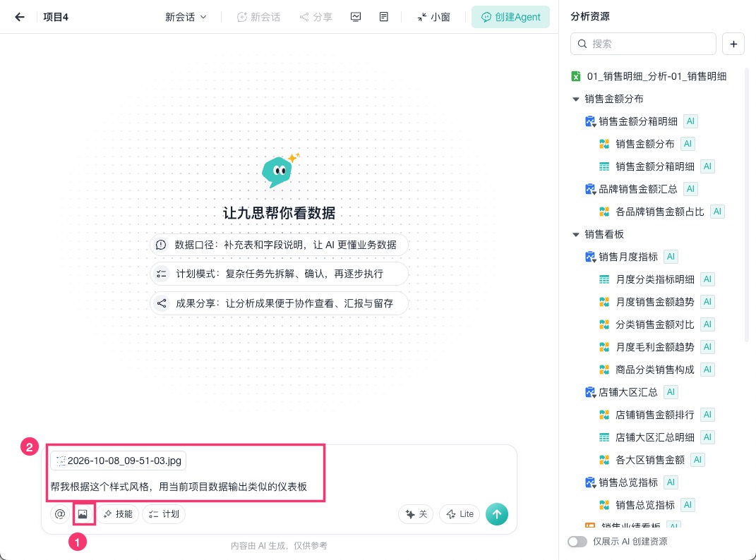
Task: Collapse the 销售金额分布 group
Action: pyautogui.click(x=576, y=99)
